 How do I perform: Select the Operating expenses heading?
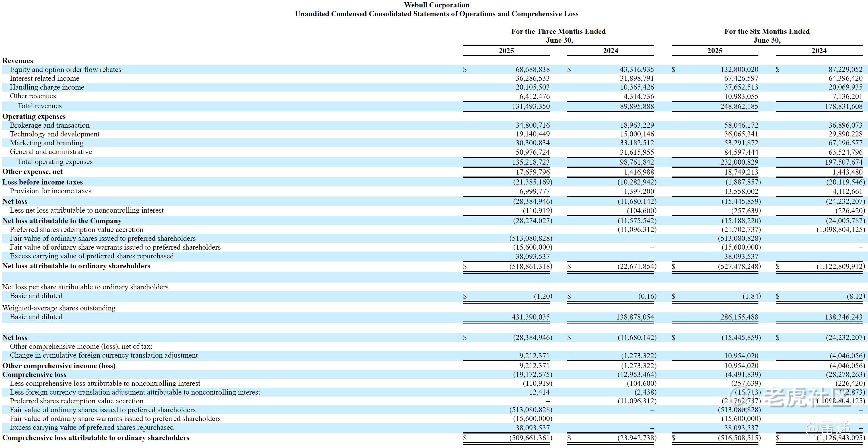(34, 117)
